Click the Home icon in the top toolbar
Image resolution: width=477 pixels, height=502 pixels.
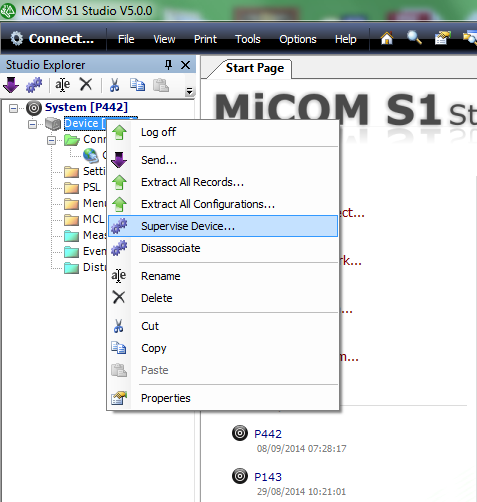[x=387, y=38]
